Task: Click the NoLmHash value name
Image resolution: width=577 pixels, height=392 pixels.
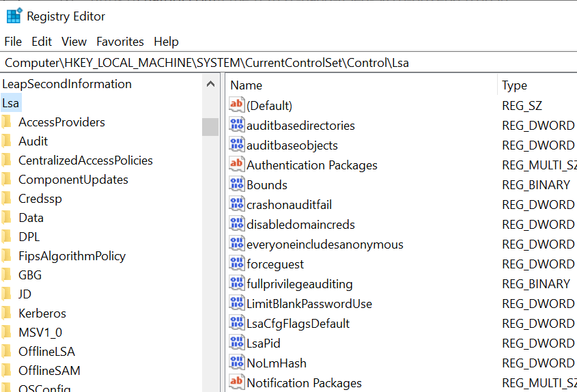Action: [277, 363]
